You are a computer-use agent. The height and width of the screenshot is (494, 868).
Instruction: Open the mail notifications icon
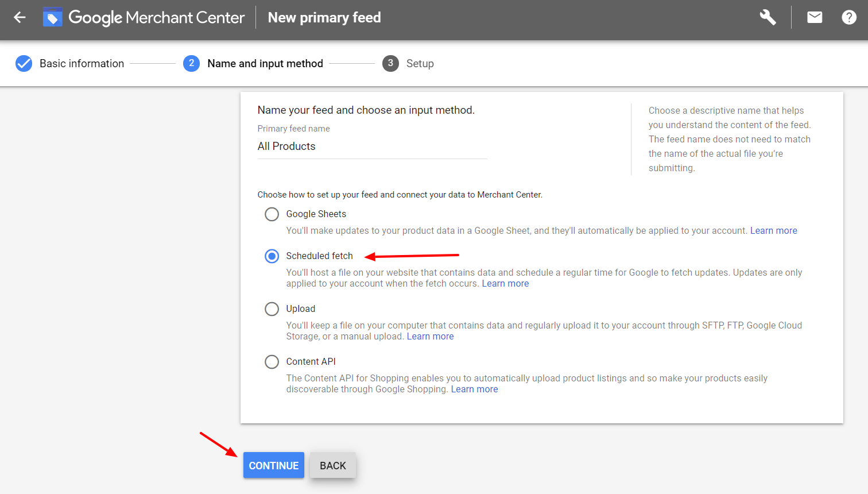pyautogui.click(x=815, y=17)
